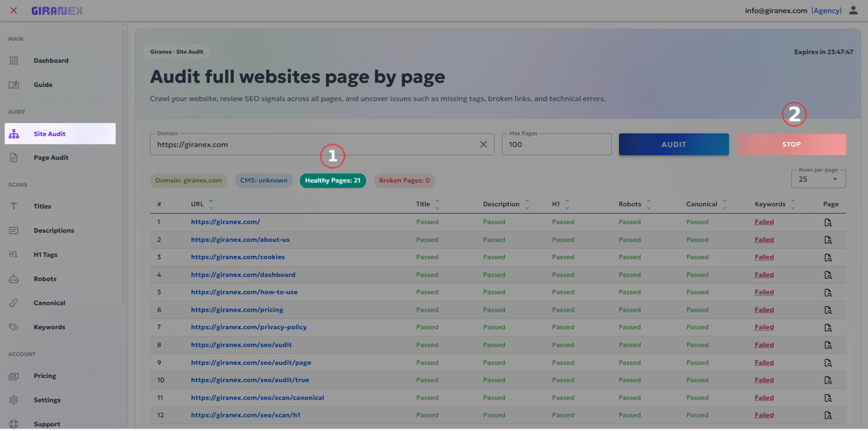
Task: Open the giranex.com/privacy-policy link
Action: [x=249, y=327]
